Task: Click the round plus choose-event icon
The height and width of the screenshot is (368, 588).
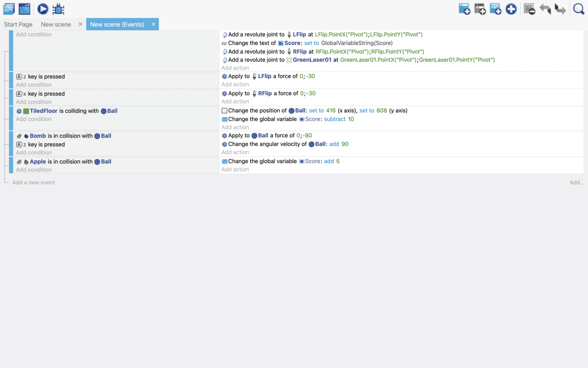Action: 511,9
